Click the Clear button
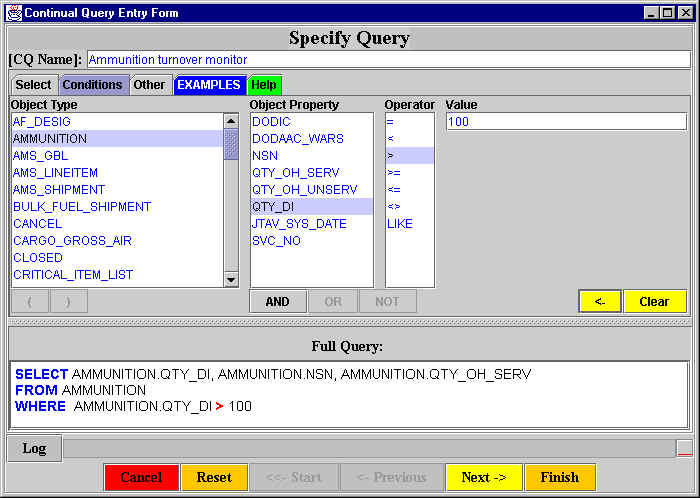Screen dimensions: 700x498 654,301
